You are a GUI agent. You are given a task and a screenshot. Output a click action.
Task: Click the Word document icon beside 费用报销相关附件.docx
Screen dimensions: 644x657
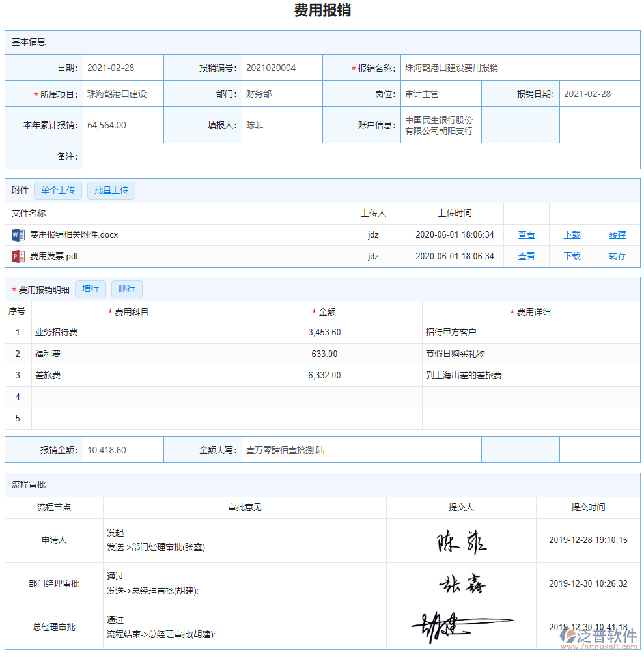pyautogui.click(x=18, y=234)
